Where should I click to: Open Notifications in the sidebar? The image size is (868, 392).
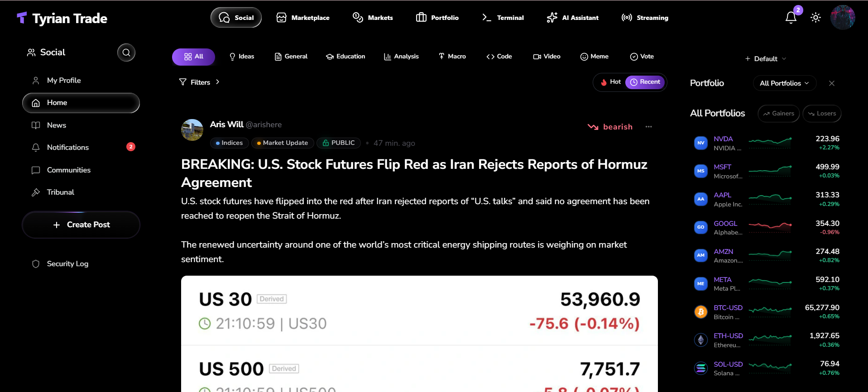pos(81,148)
